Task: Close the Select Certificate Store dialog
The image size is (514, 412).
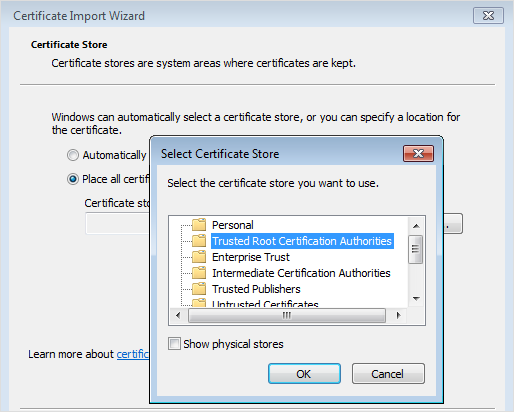Action: tap(418, 154)
